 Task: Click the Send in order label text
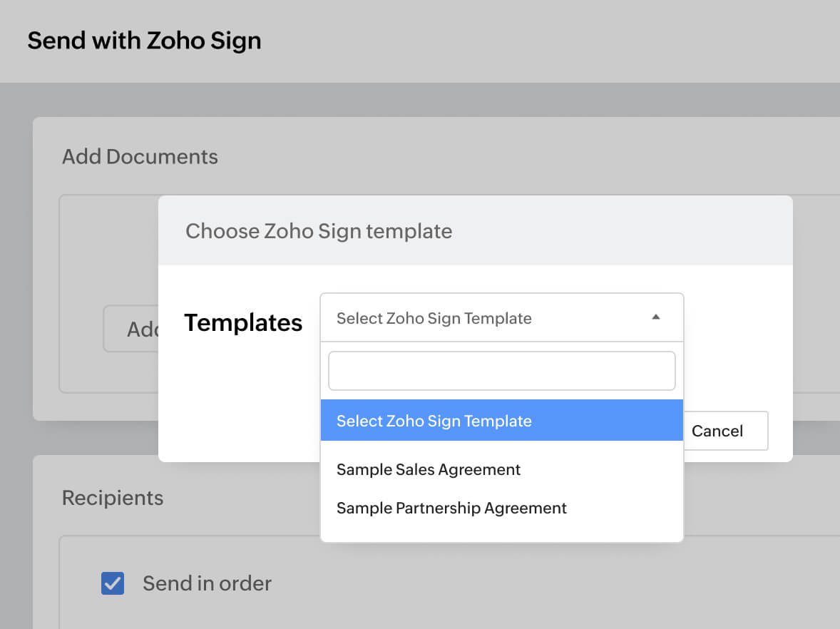[x=207, y=583]
